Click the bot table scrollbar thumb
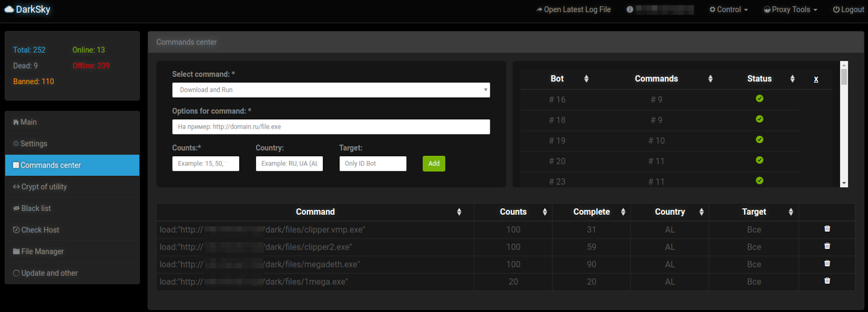868x312 pixels. (x=844, y=77)
